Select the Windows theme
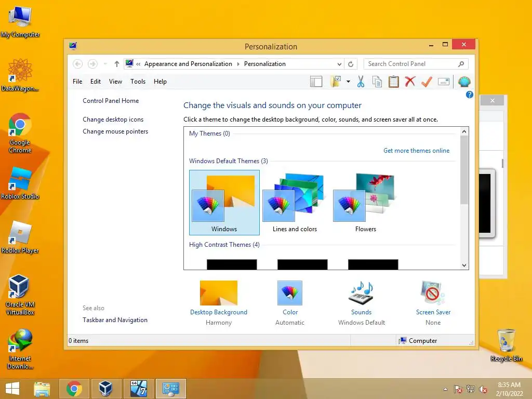 point(224,203)
